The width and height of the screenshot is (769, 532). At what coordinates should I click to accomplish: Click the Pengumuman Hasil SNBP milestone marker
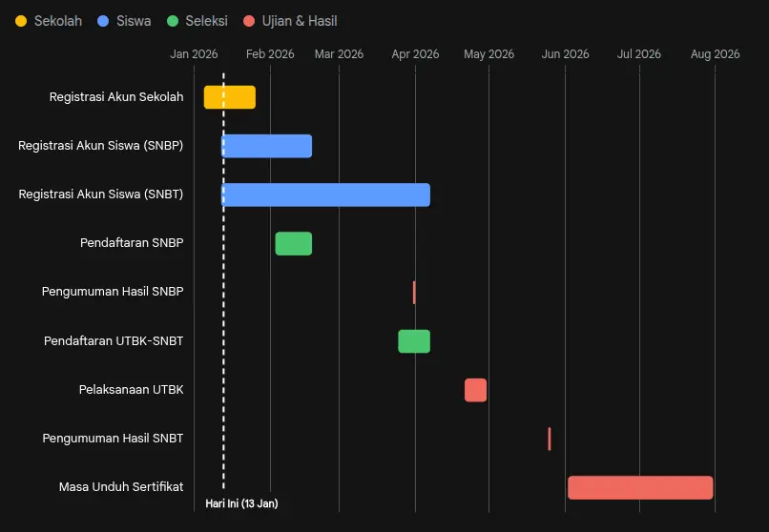(414, 292)
